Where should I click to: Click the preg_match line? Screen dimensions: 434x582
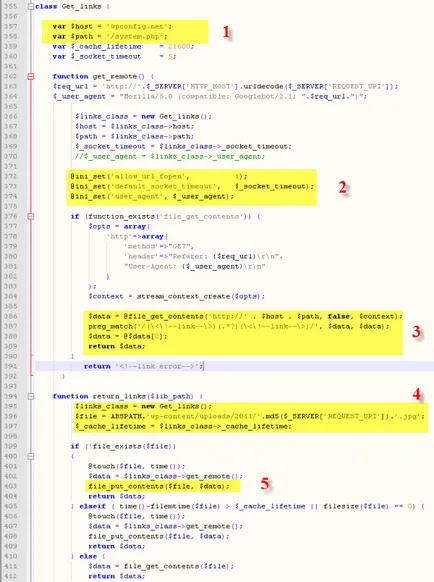click(238, 326)
